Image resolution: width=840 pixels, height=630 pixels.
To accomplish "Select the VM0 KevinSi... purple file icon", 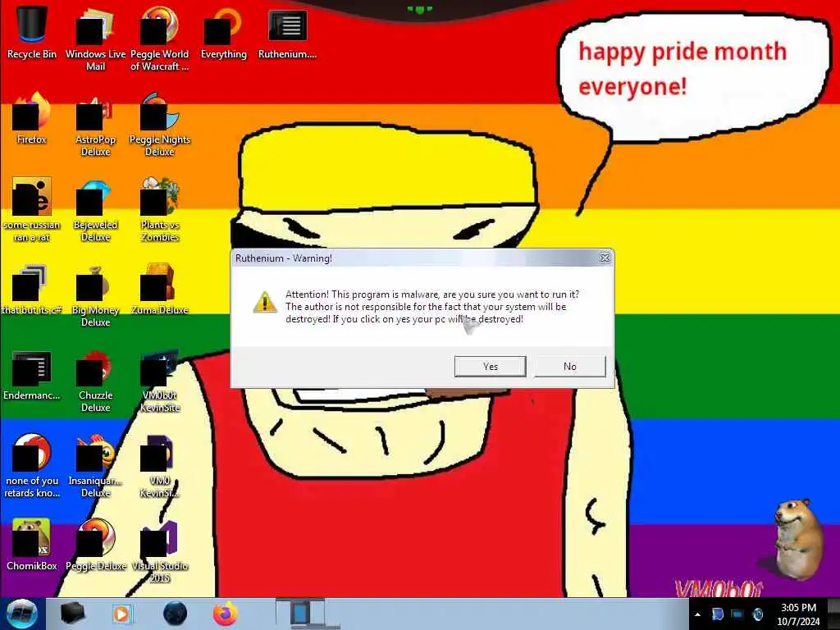I will 160,466.
